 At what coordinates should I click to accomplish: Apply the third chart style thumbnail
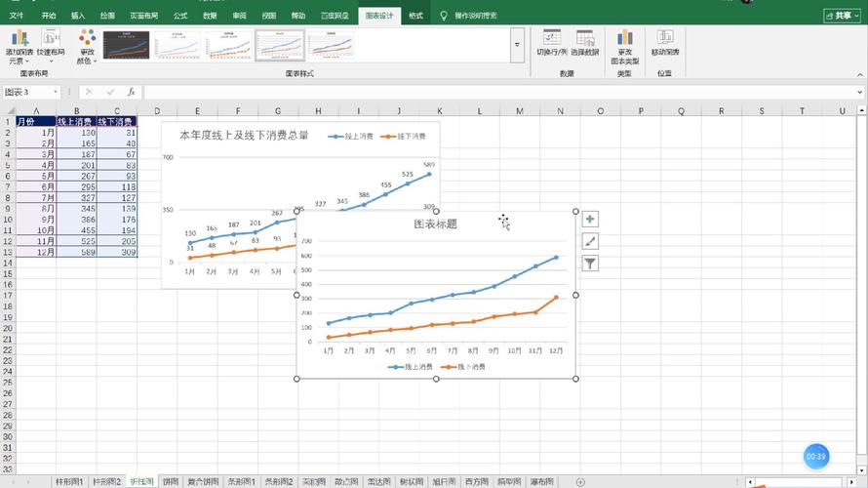click(228, 45)
